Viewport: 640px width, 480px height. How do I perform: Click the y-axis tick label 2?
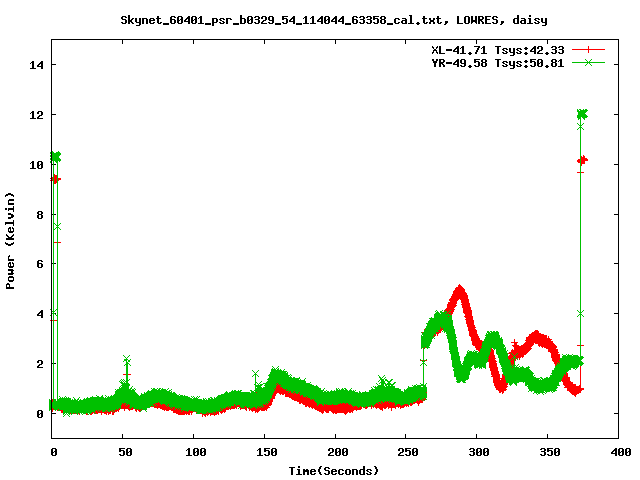[40, 364]
